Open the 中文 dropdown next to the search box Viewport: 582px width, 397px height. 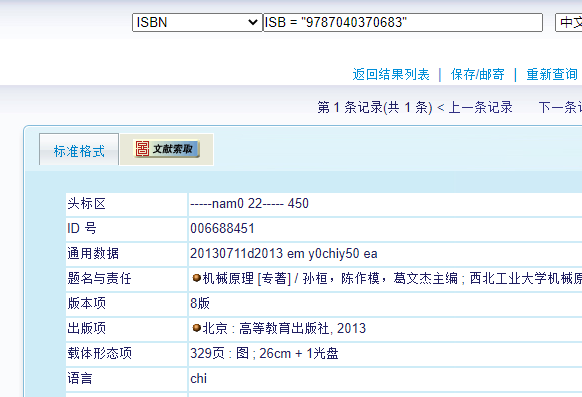click(x=569, y=23)
